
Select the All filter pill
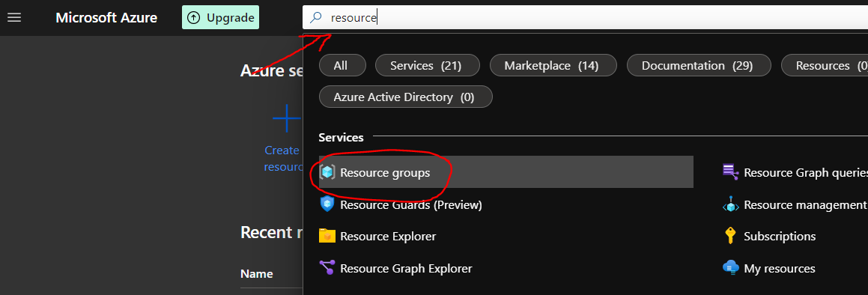click(x=342, y=65)
